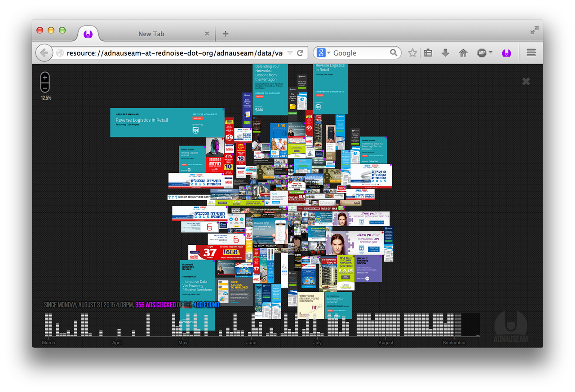Select March on the timeline
Viewport: 575px width, 392px height.
pyautogui.click(x=49, y=343)
